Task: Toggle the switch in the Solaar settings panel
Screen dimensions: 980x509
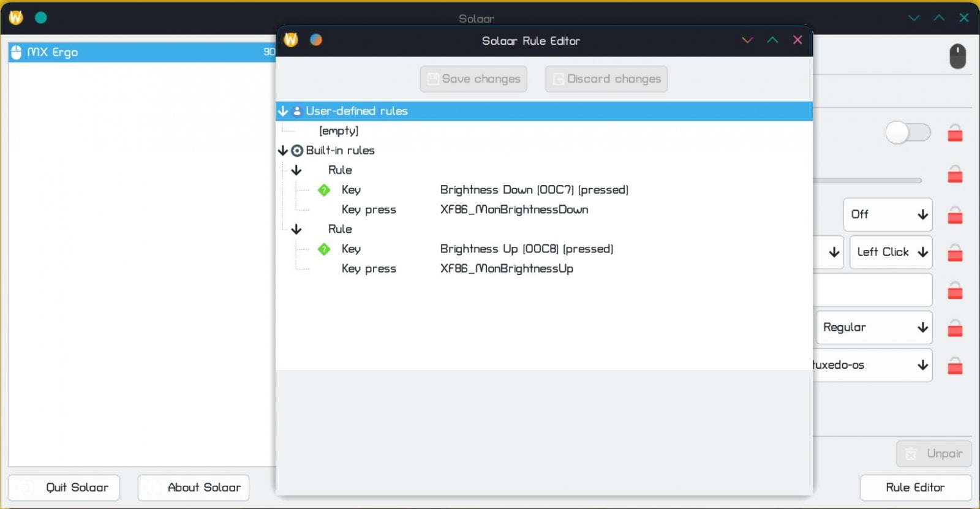Action: pos(908,132)
